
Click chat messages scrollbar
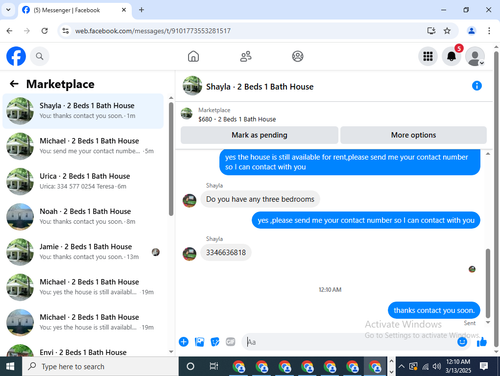pos(488,283)
